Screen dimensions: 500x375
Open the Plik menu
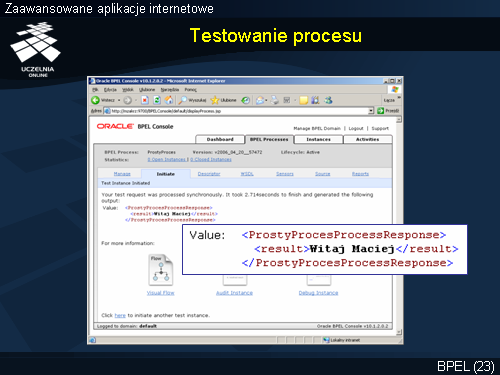point(95,90)
